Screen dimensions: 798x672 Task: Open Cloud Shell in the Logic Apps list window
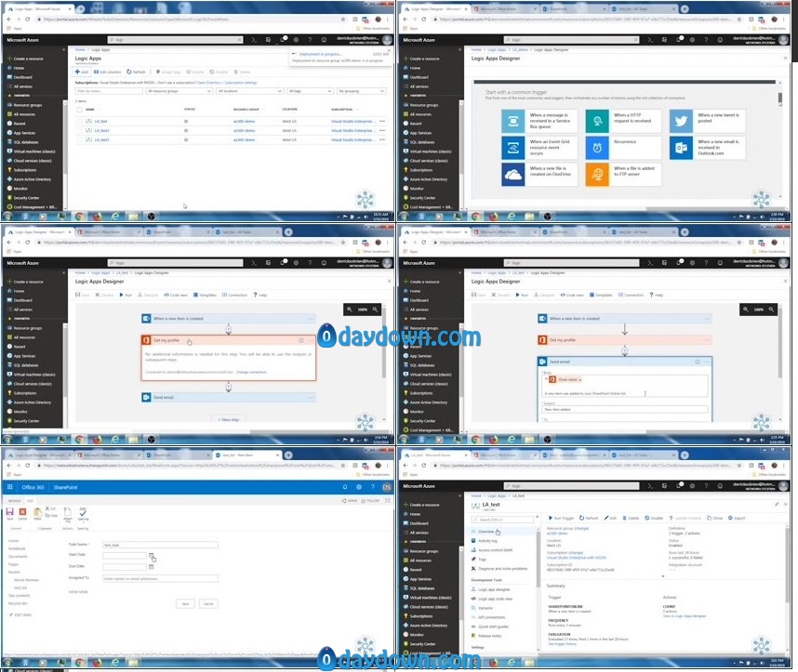pos(254,40)
